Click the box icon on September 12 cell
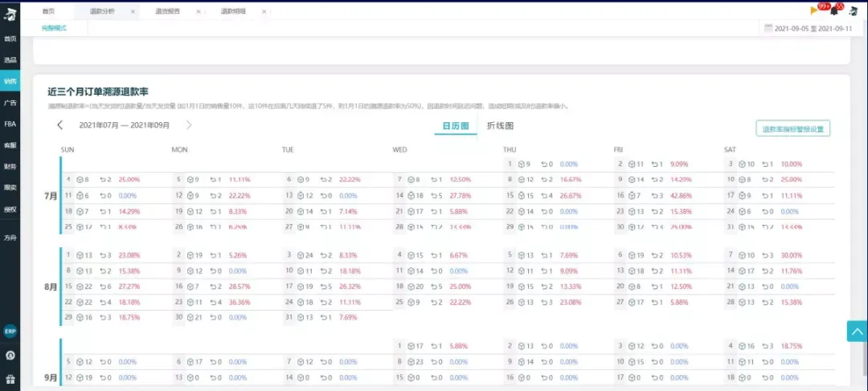This screenshot has width=868, height=391. (x=80, y=377)
